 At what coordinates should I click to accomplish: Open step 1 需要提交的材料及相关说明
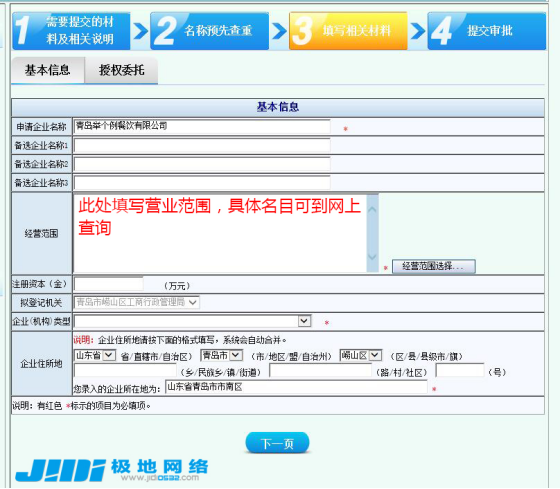point(71,31)
